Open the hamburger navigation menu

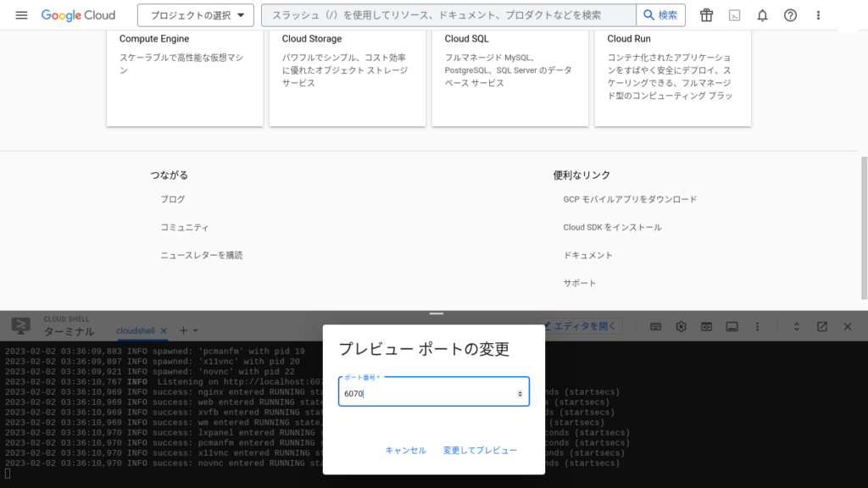point(22,15)
